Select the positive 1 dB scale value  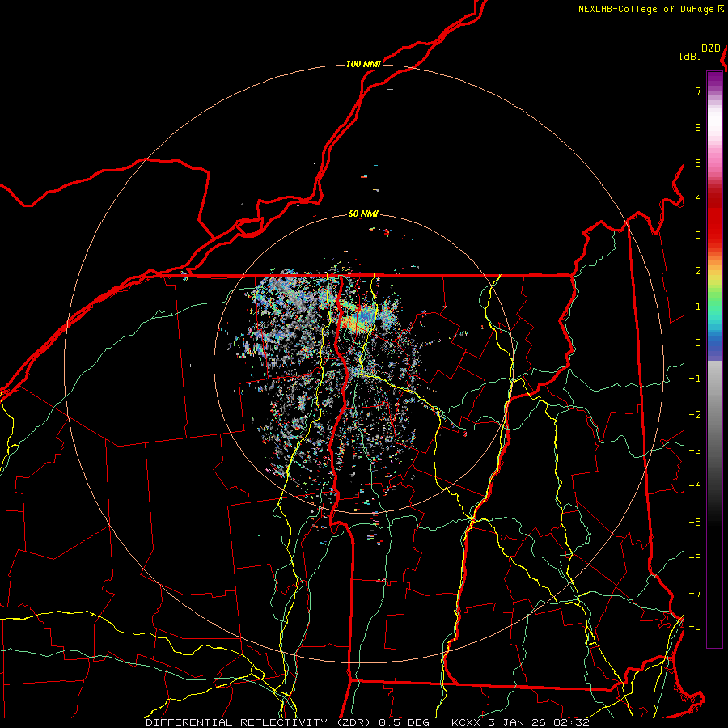tap(698, 307)
